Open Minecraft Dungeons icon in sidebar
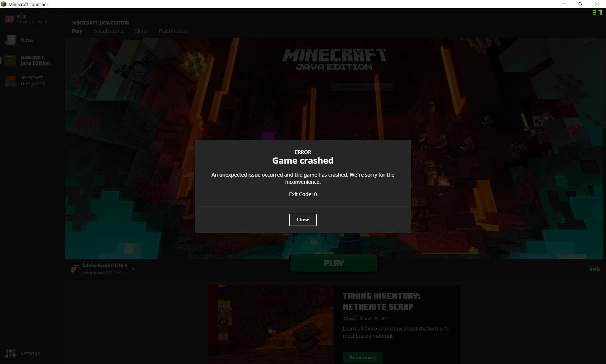Screen dimensions: 606x364 click(10, 81)
